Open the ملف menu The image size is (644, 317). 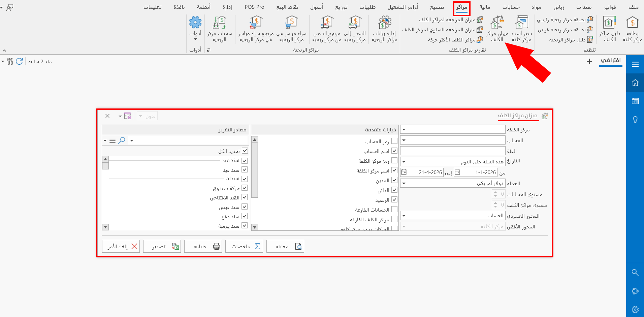point(634,7)
